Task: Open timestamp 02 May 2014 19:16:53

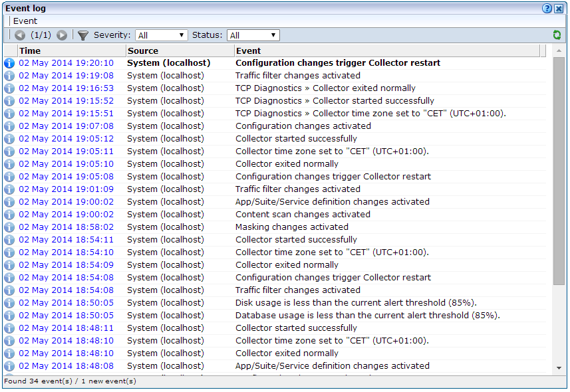Action: click(x=66, y=88)
